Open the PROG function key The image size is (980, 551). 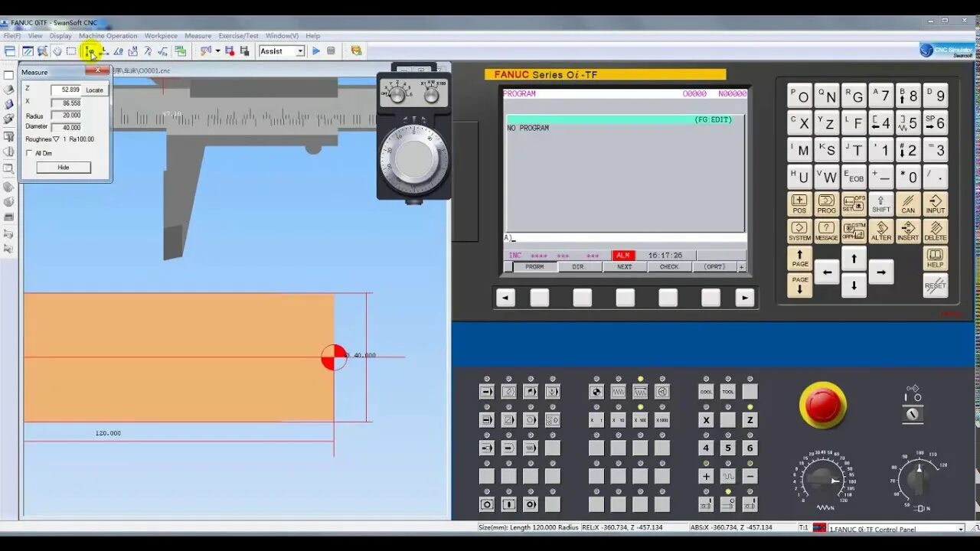827,204
